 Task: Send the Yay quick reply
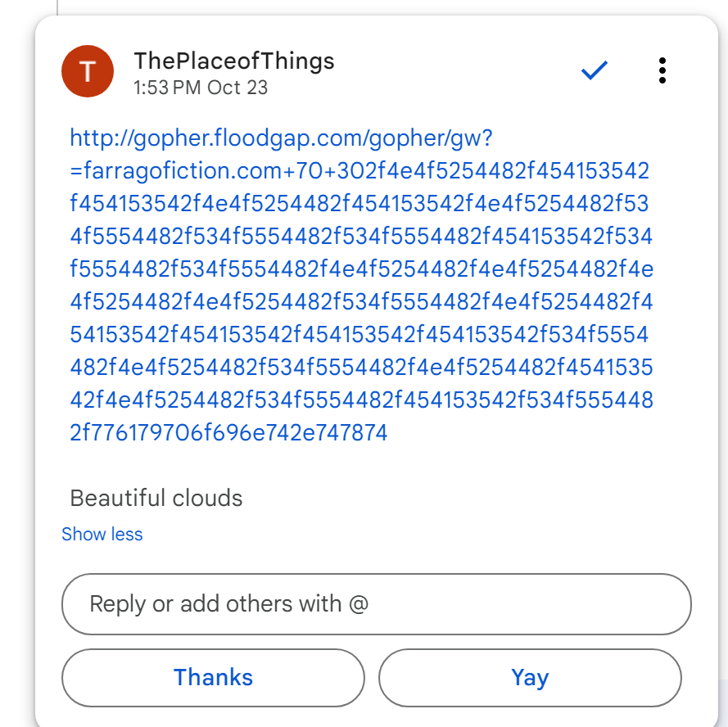pyautogui.click(x=530, y=678)
